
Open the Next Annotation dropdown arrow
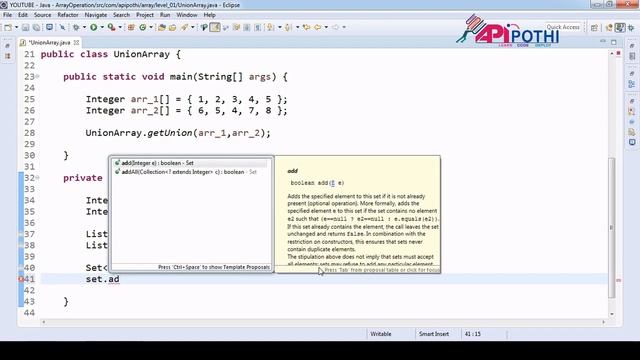pyautogui.click(x=280, y=27)
